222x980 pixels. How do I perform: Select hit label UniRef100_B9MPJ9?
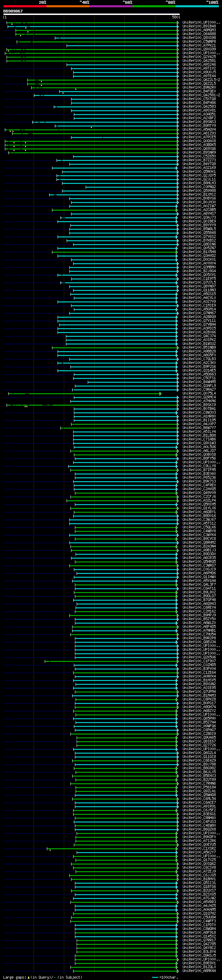tap(199, 615)
